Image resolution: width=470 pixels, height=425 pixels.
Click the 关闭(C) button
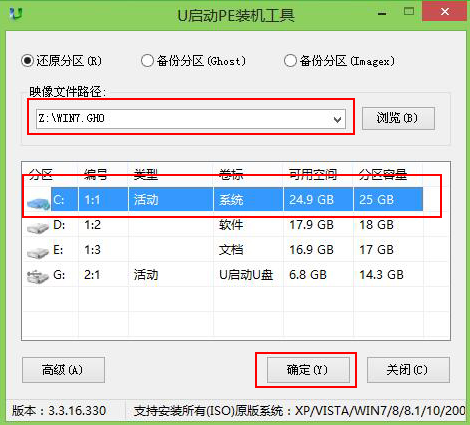coord(408,370)
